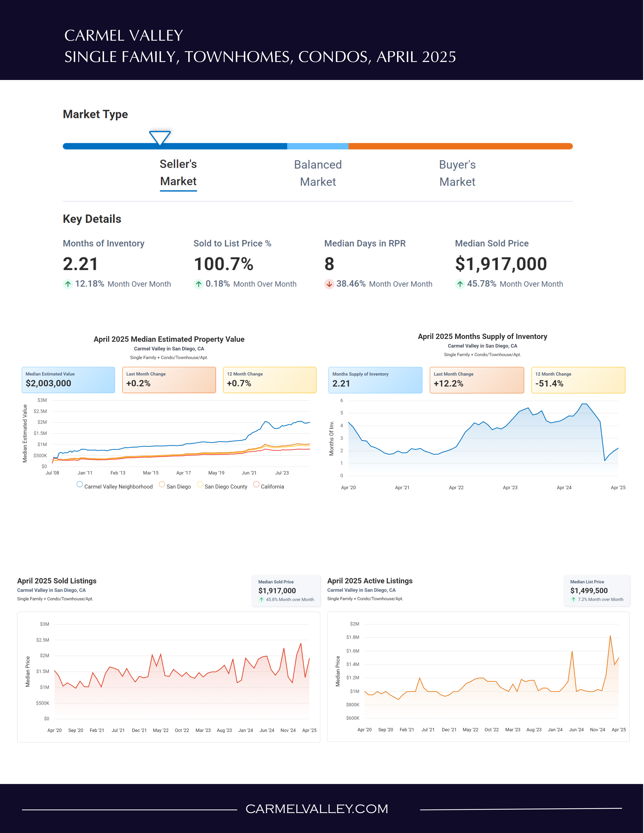Toggle San Diego legend series circle
Viewport: 644px width, 833px height.
tap(162, 484)
